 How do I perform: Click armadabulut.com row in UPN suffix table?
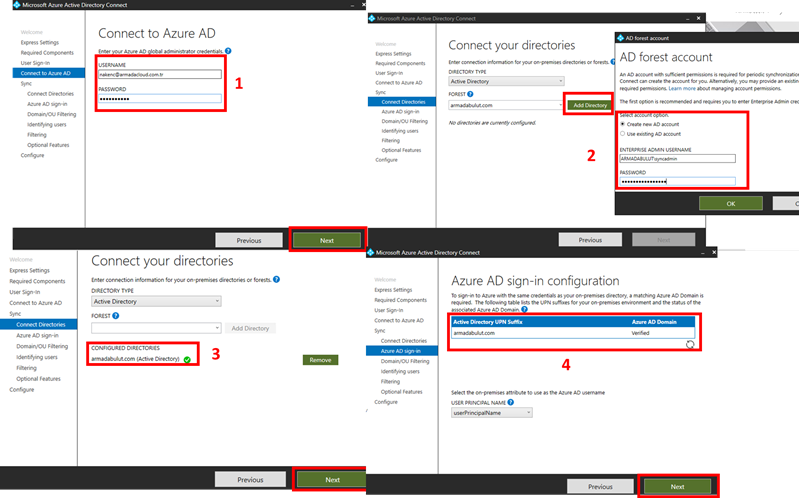(x=573, y=333)
